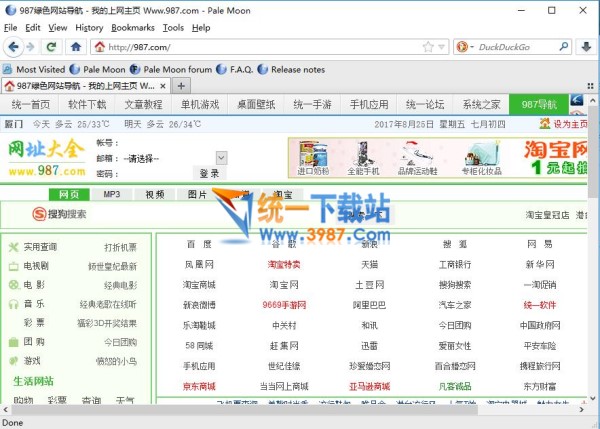Click the 登录 login button
Screen dimensions: 600x429
coord(209,173)
